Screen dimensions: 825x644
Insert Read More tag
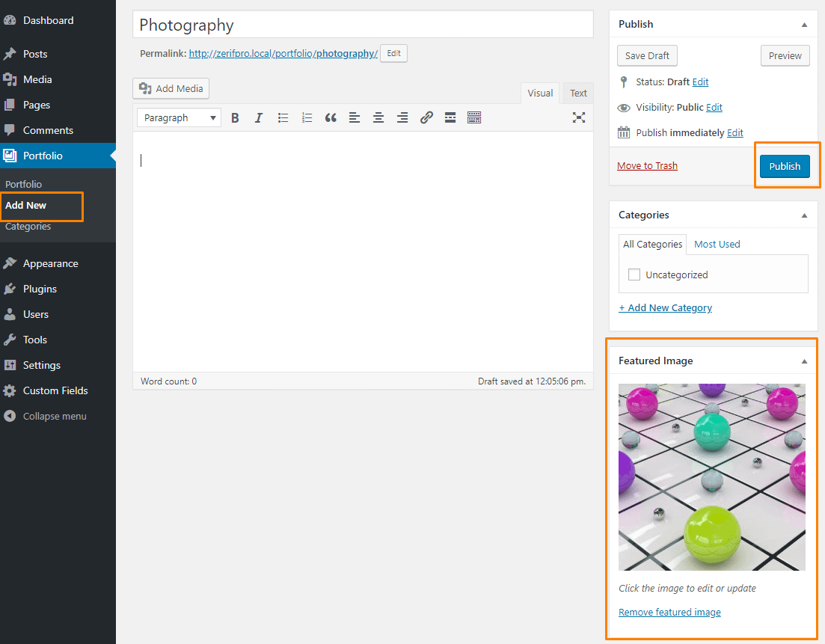point(450,117)
